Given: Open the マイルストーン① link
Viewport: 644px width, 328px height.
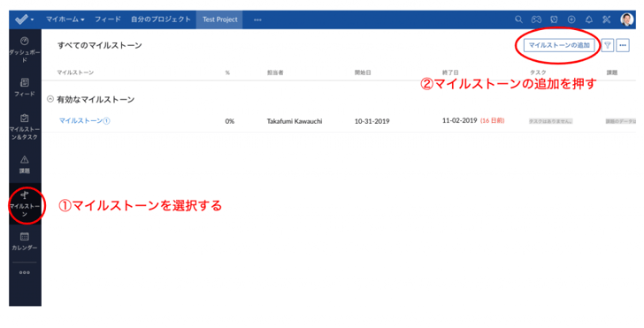Looking at the screenshot, I should [85, 121].
